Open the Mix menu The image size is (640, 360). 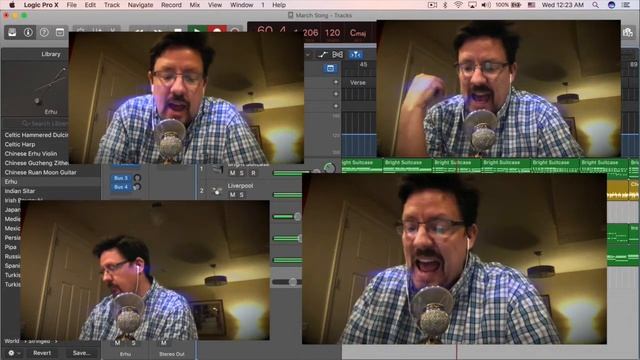pyautogui.click(x=195, y=5)
